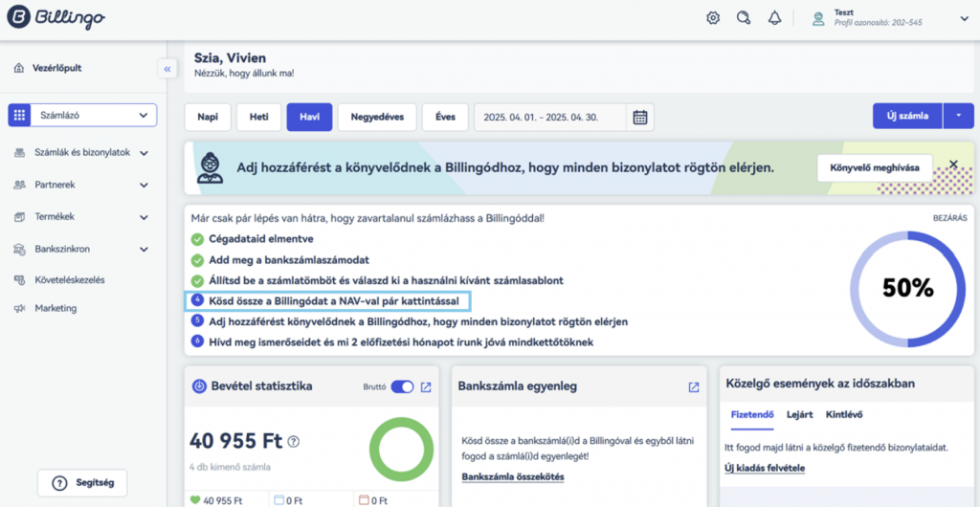Screen dimensions: 980x507
Task: Expand the Termékek menu
Action: pyautogui.click(x=144, y=217)
